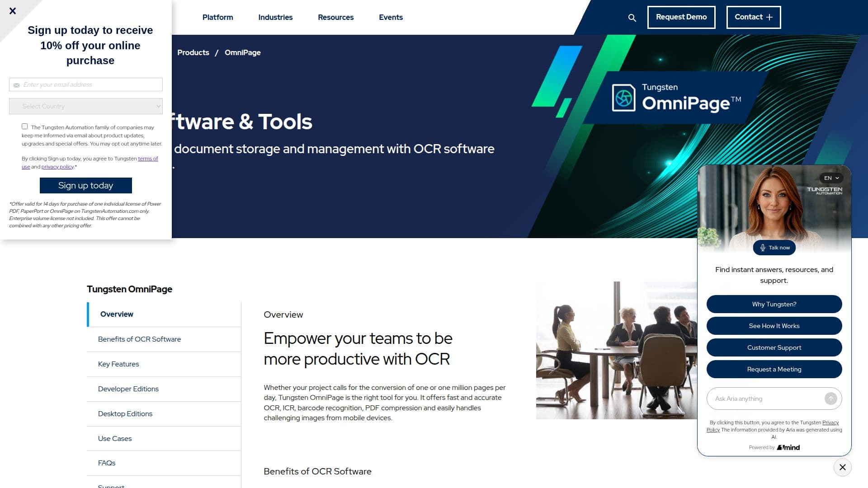Click Why Tungsten? chat option
The image size is (868, 488).
[774, 304]
